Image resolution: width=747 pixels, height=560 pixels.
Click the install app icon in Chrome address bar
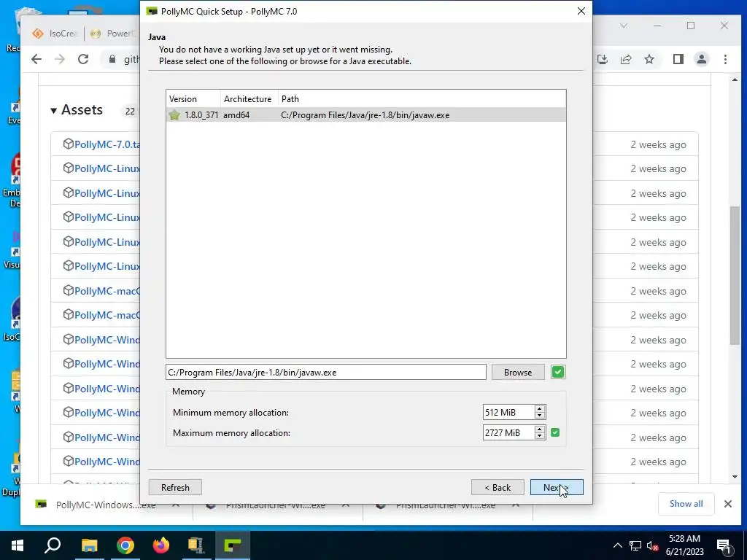pos(603,59)
